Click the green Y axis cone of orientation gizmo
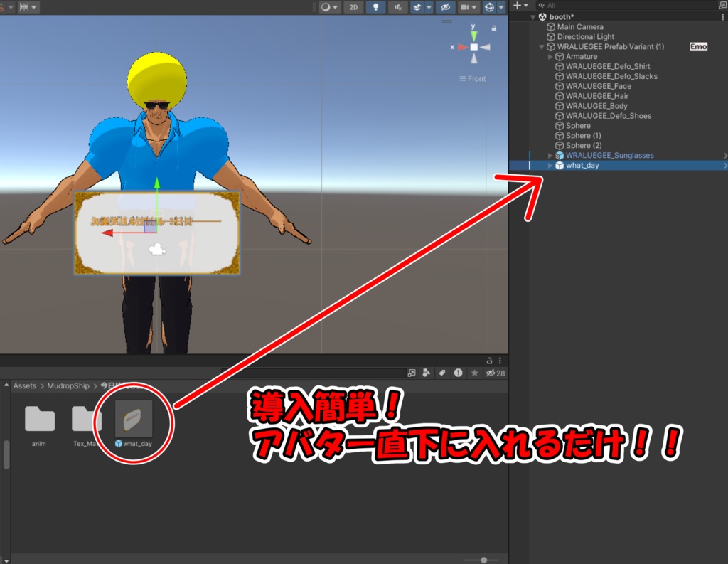The width and height of the screenshot is (728, 564). click(x=473, y=36)
